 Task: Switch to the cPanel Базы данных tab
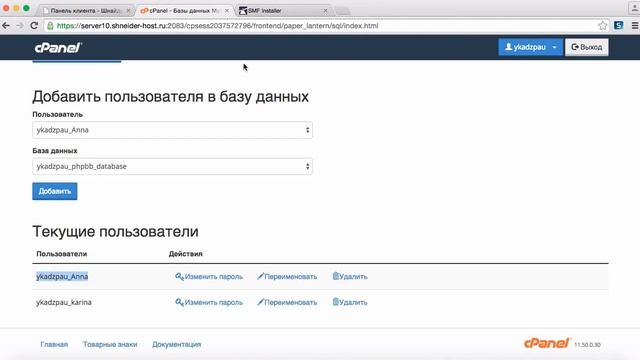coord(184,11)
